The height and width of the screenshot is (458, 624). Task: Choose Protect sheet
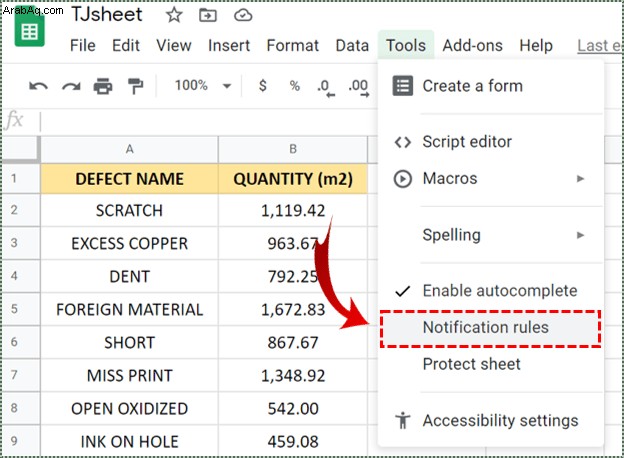[x=491, y=364]
